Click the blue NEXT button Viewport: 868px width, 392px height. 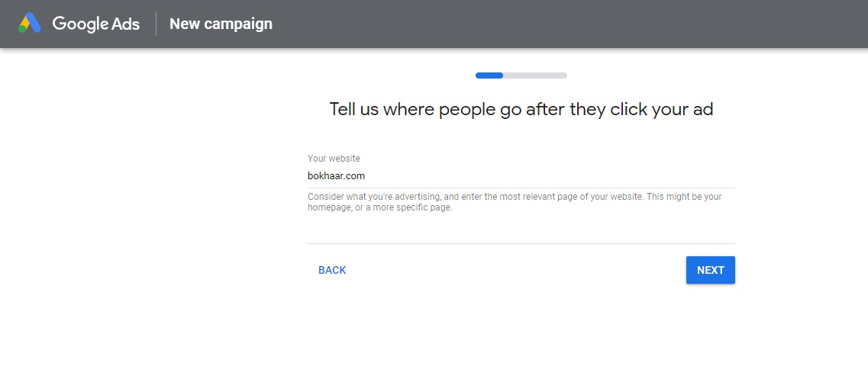click(710, 271)
